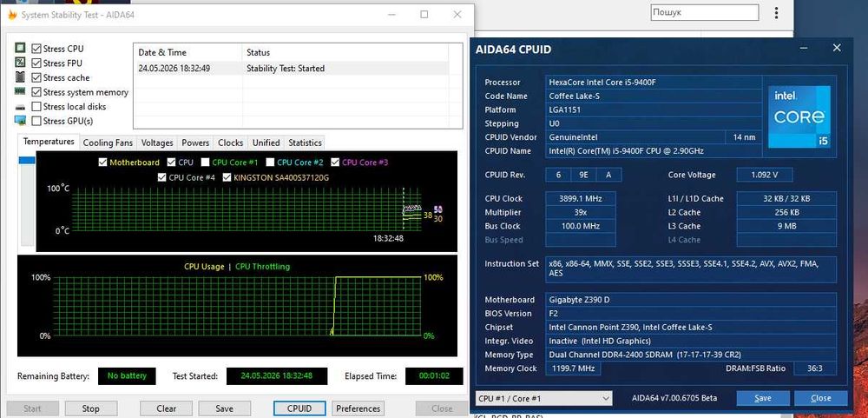Viewport: 868px width, 418px height.
Task: Click the CPUID button
Action: click(x=299, y=408)
